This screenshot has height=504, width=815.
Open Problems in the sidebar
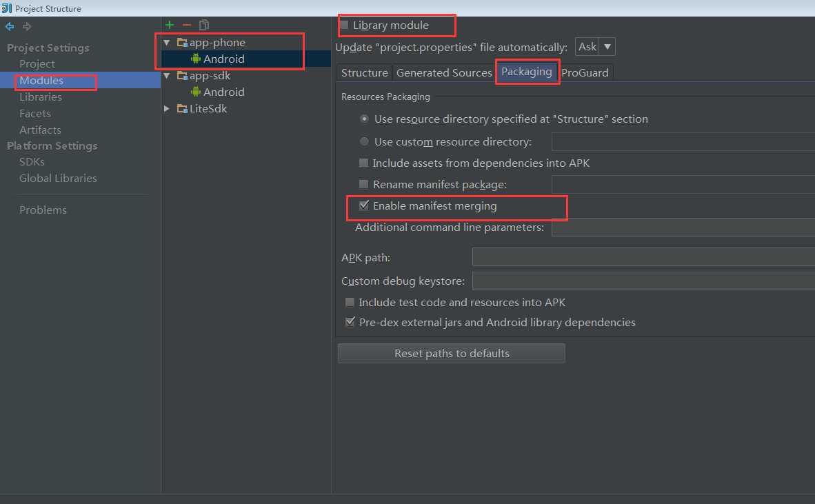pyautogui.click(x=43, y=210)
